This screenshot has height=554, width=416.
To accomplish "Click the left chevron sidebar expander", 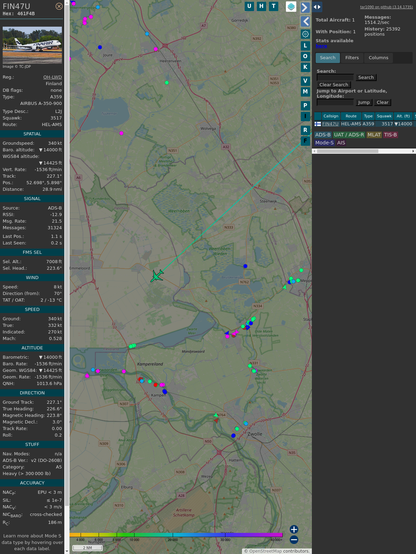I will 305,21.
